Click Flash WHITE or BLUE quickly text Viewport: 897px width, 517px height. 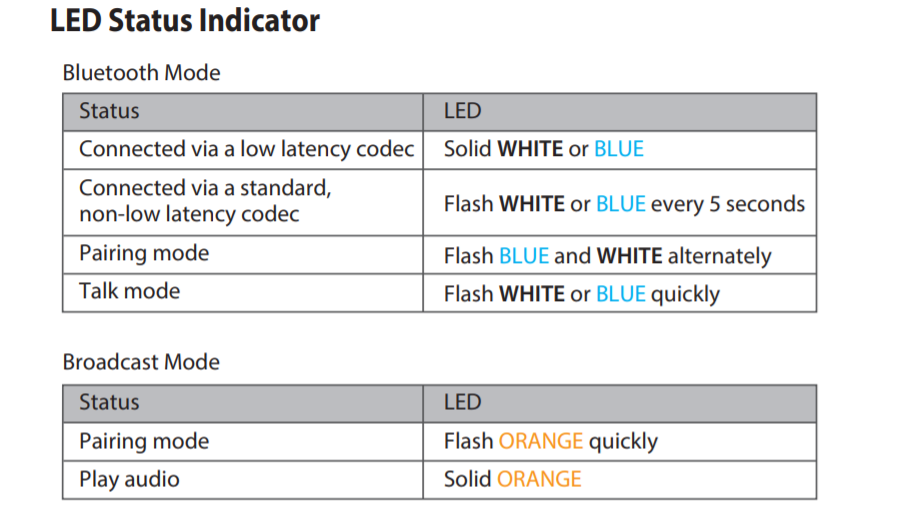tap(582, 294)
